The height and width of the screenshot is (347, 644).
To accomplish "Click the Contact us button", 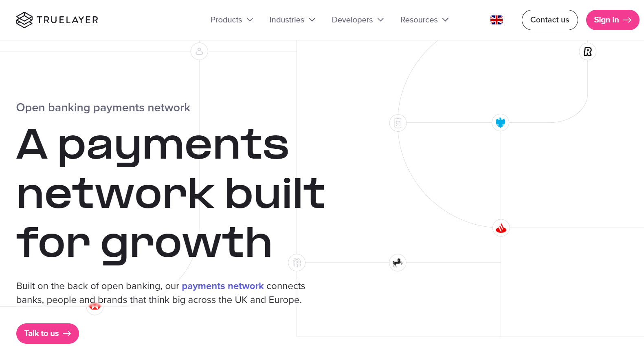I will pos(549,20).
